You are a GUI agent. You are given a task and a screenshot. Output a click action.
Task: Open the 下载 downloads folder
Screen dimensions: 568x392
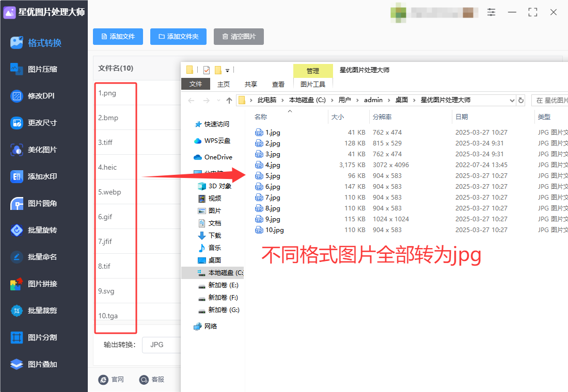(x=210, y=236)
